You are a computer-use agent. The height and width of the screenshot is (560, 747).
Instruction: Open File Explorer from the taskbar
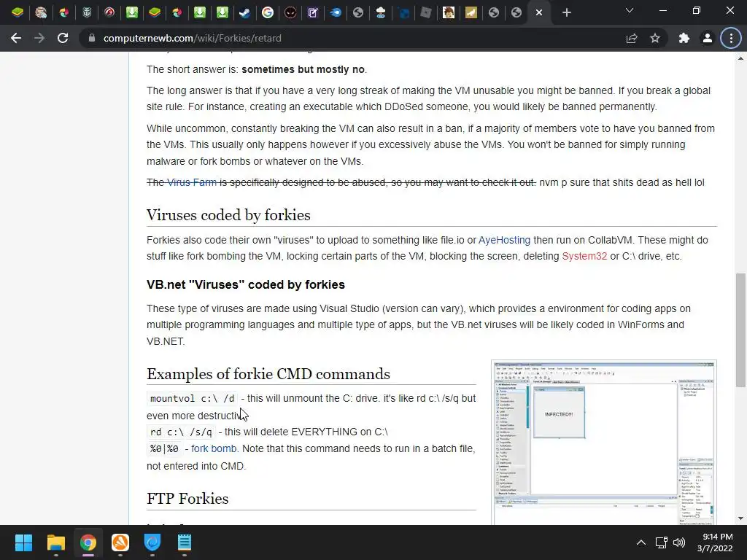pos(55,542)
